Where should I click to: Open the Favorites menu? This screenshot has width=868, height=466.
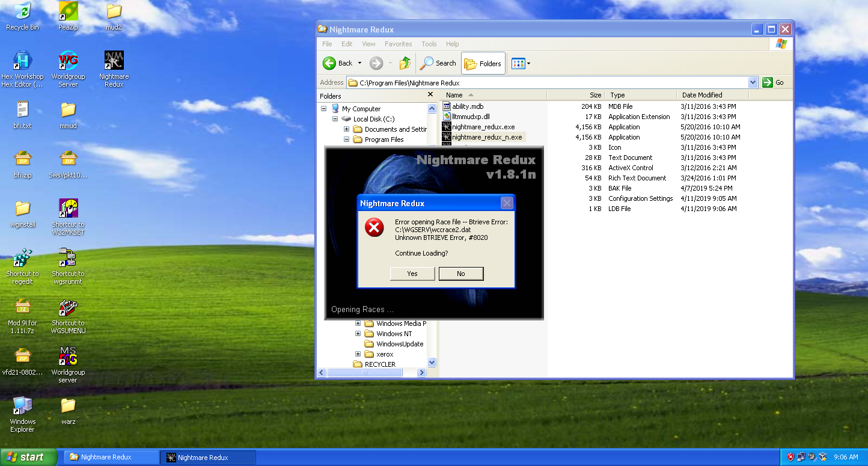[398, 44]
